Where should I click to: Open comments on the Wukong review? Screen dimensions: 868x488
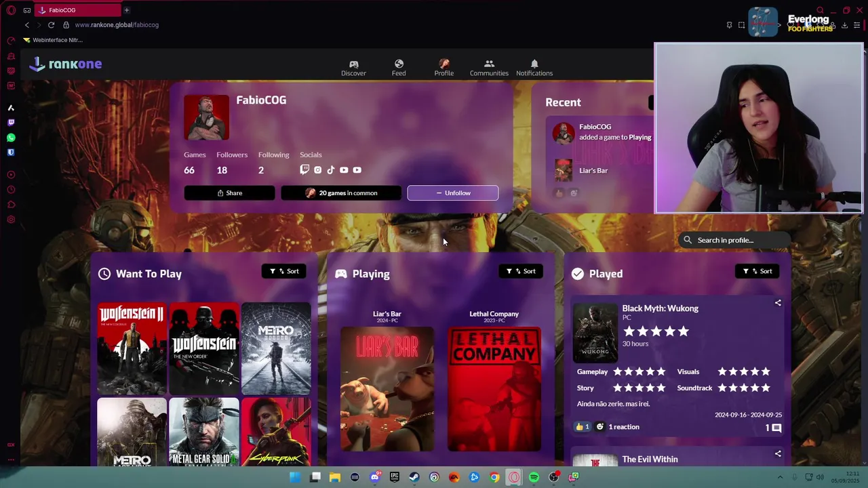pyautogui.click(x=774, y=428)
